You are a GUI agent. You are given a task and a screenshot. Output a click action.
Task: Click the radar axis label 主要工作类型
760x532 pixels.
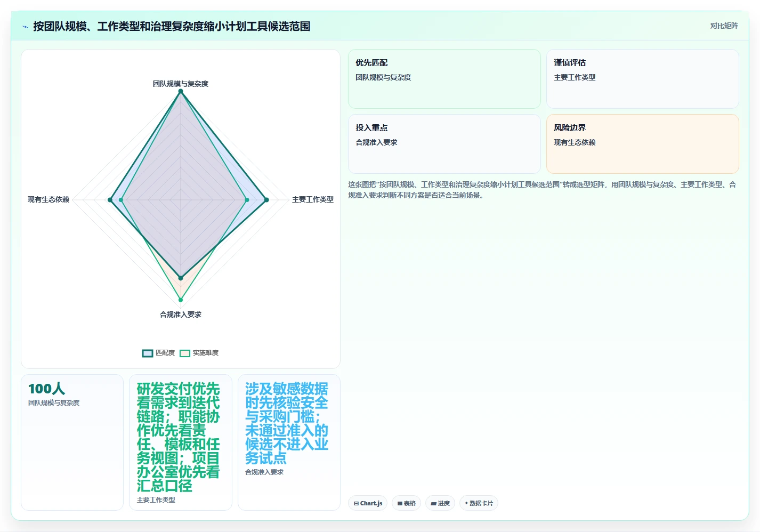point(313,199)
